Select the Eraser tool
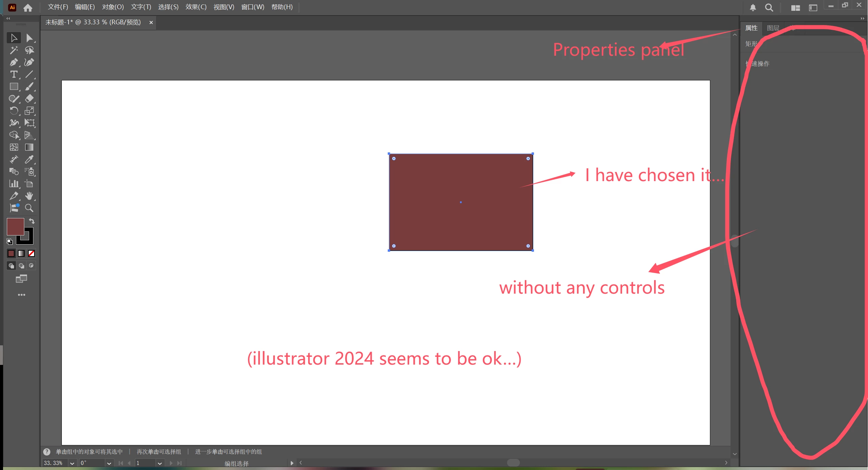The image size is (868, 470). pyautogui.click(x=29, y=98)
